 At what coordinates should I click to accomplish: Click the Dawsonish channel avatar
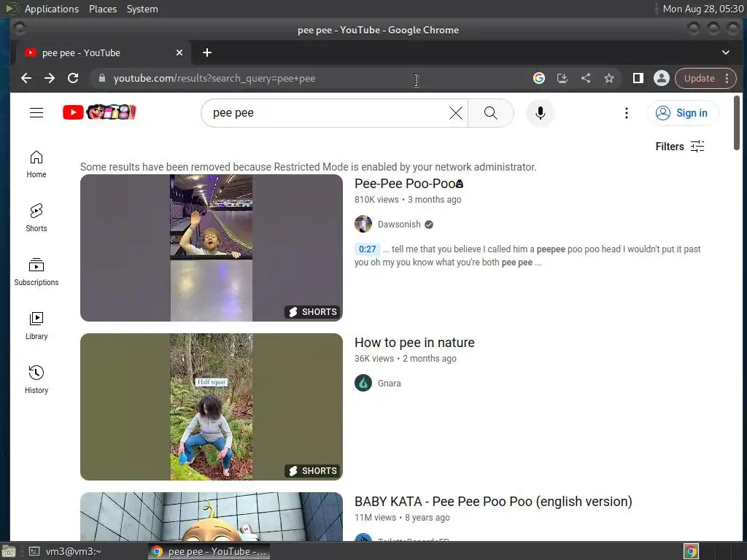coord(363,224)
